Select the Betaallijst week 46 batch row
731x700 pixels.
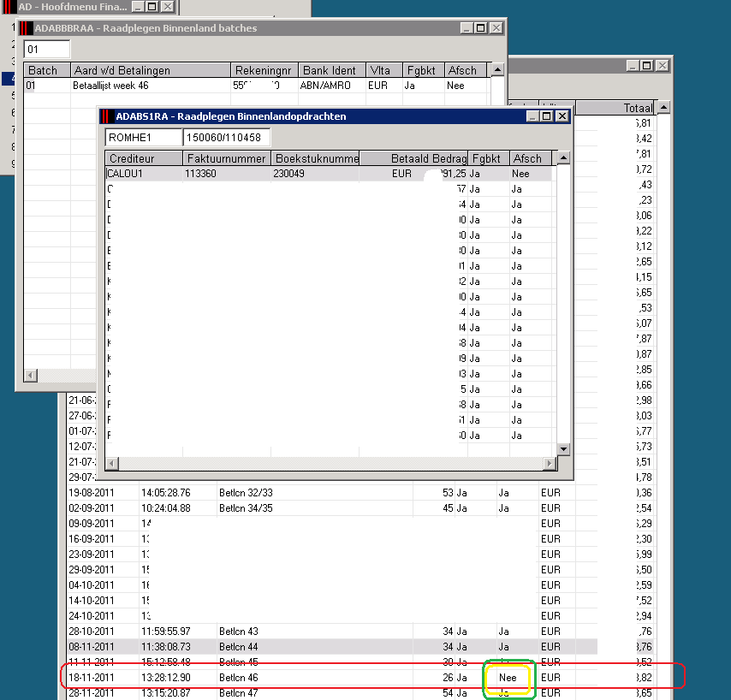click(x=255, y=86)
